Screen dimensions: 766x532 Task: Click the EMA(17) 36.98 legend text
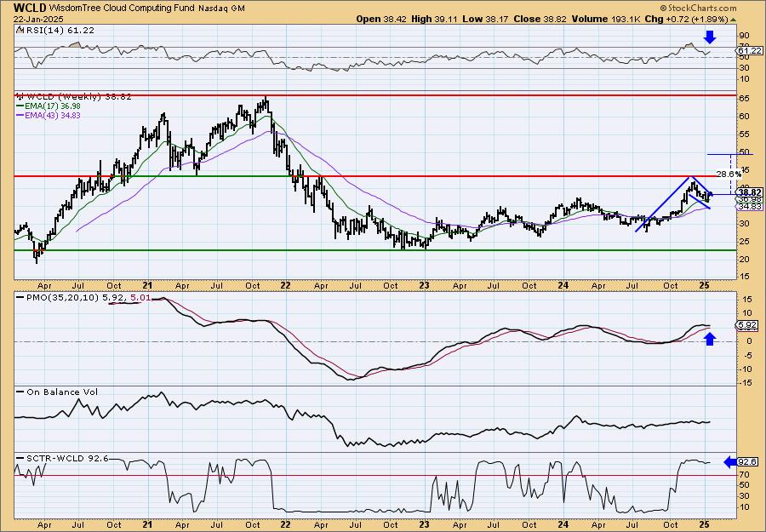tap(54, 106)
